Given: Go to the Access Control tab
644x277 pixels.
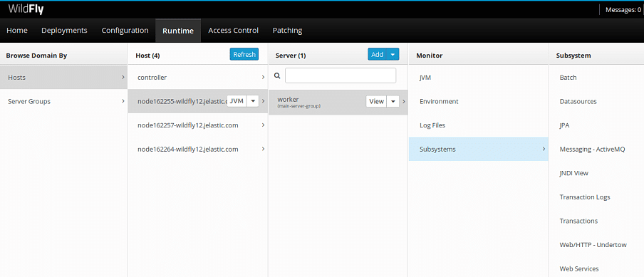Looking at the screenshot, I should pos(233,31).
